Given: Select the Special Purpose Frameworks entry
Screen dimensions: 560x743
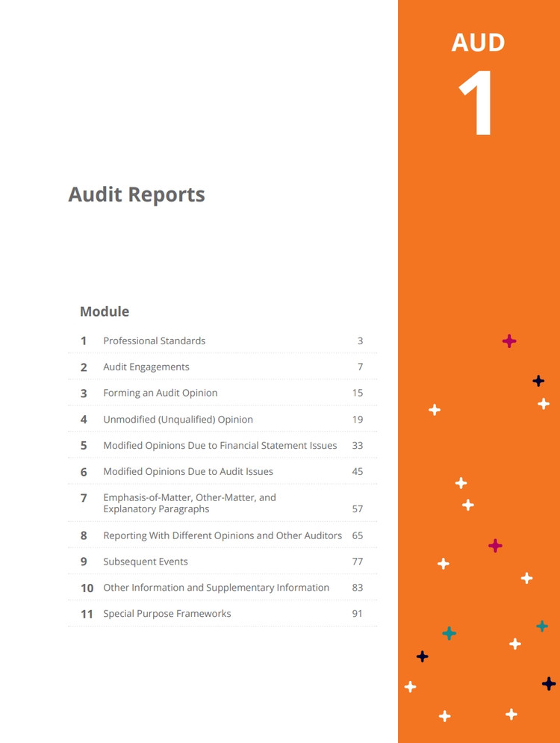Looking at the screenshot, I should pyautogui.click(x=167, y=614).
